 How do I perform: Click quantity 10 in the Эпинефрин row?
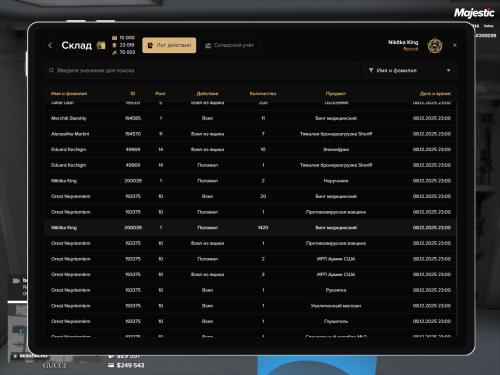[263, 150]
